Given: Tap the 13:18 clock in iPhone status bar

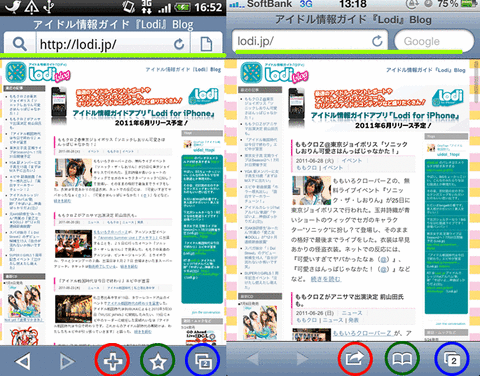Looking at the screenshot, I should 352,4.
